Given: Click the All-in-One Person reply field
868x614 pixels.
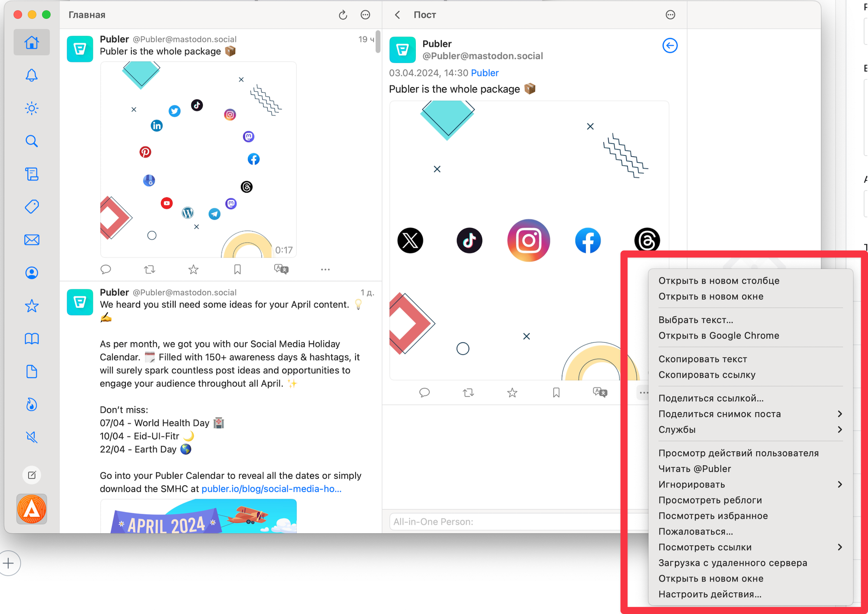Looking at the screenshot, I should pyautogui.click(x=506, y=522).
